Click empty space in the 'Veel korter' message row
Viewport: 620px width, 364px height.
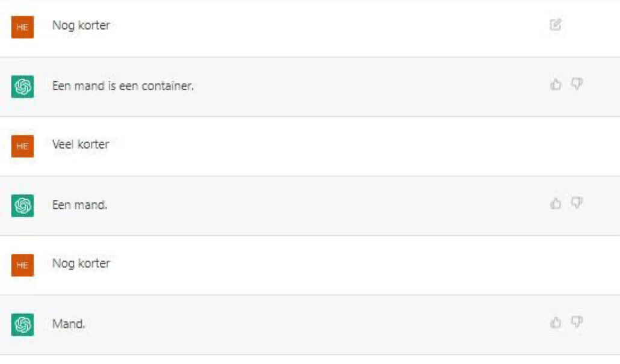(x=331, y=146)
